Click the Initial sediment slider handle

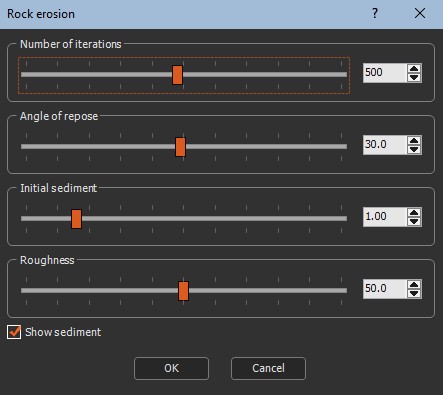76,219
